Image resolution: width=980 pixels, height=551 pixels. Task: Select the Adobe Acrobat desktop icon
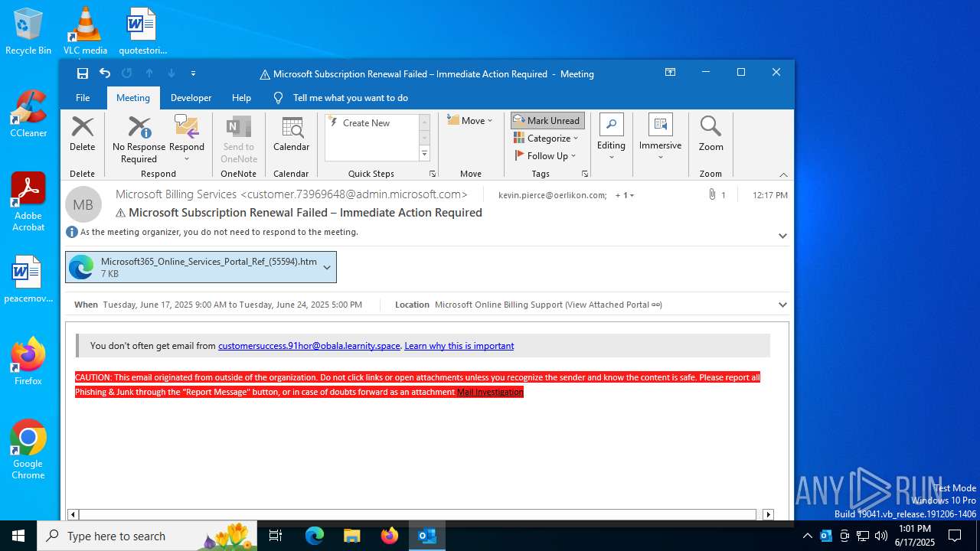(x=28, y=202)
